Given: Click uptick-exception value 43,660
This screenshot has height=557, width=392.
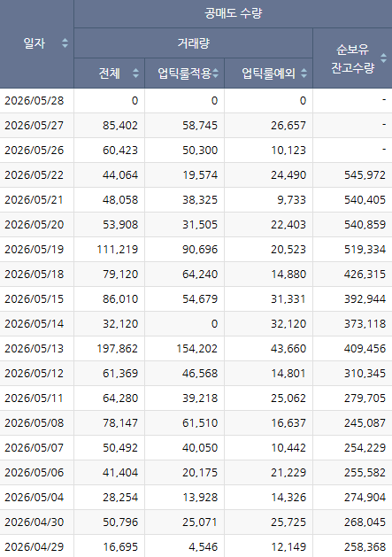Looking at the screenshot, I should point(288,349).
